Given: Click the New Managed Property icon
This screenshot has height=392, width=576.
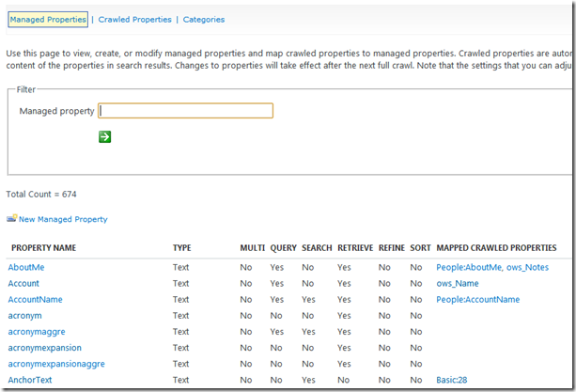Looking at the screenshot, I should (12, 218).
